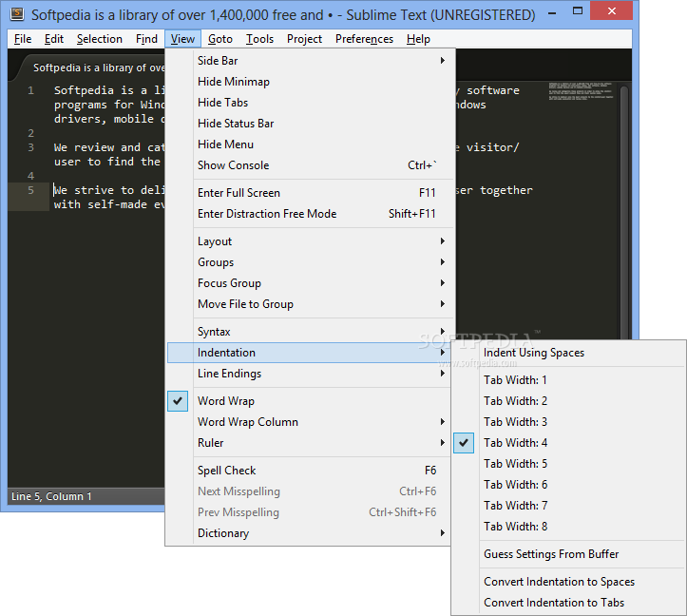Toggle the Word Wrap checkmark
687x616 pixels.
tap(178, 401)
